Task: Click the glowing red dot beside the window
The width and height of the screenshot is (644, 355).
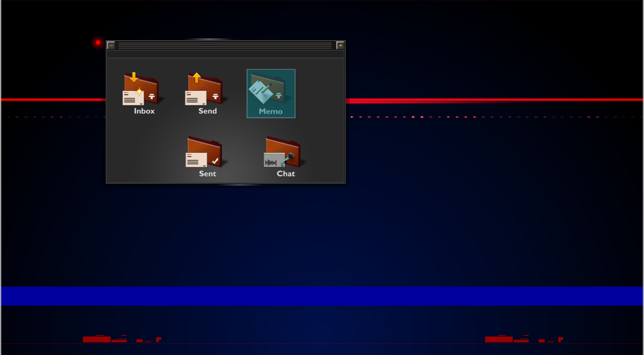Action: [x=98, y=42]
